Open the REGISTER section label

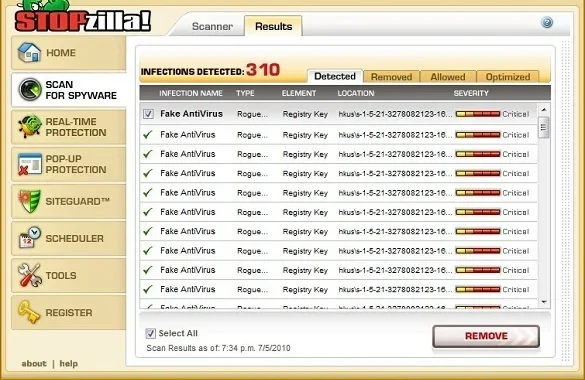pyautogui.click(x=69, y=313)
